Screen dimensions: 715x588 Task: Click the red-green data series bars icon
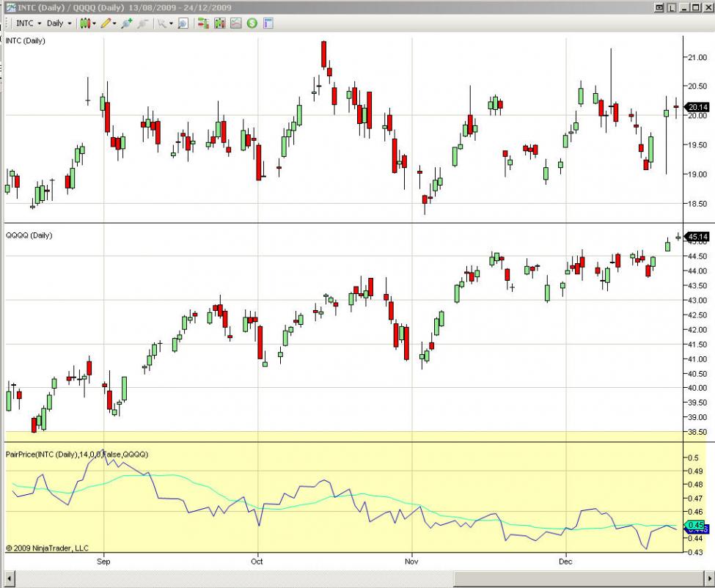pyautogui.click(x=203, y=23)
